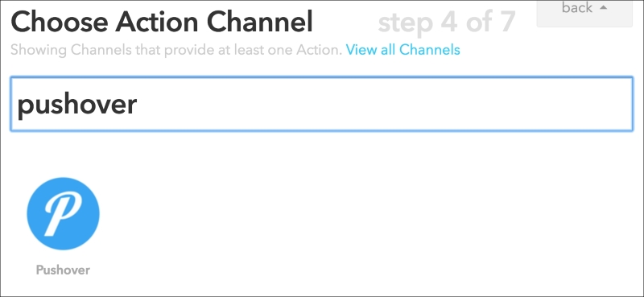Follow View all Channels blue text
The width and height of the screenshot is (644, 297).
point(403,50)
